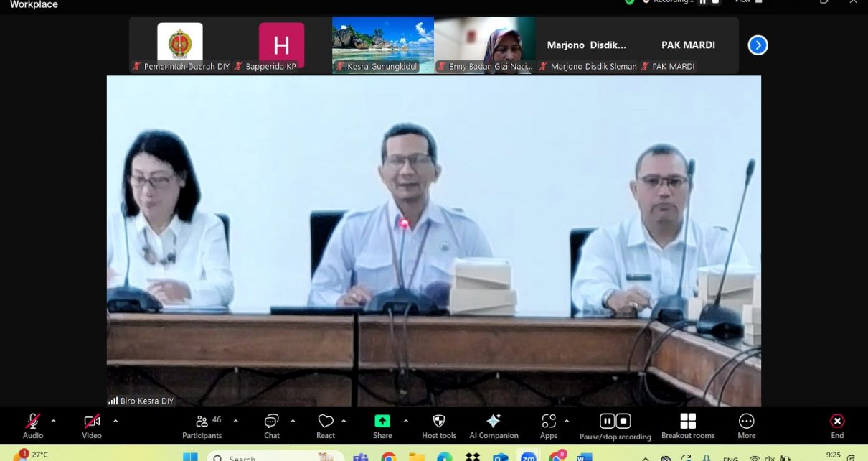Click the Biro Kesra DIY name label
The width and height of the screenshot is (868, 461).
[147, 401]
